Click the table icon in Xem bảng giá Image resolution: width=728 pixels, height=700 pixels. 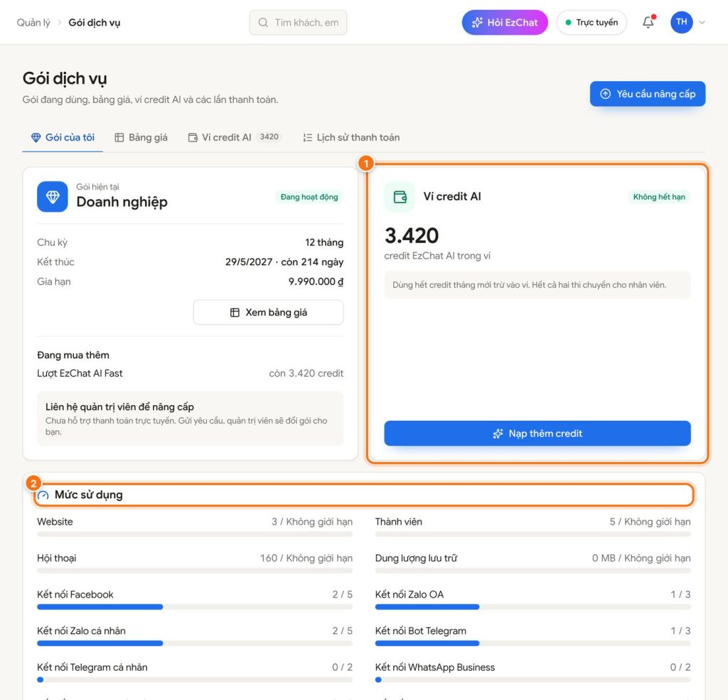235,313
